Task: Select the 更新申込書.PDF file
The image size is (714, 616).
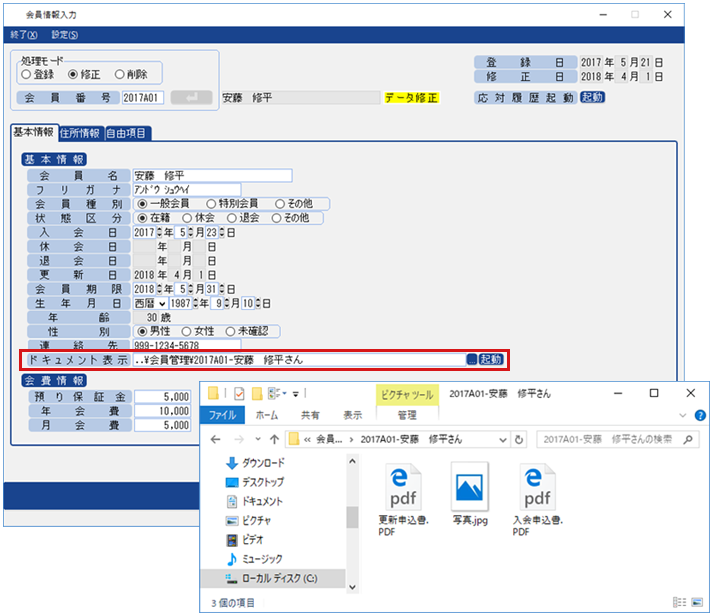Action: tap(403, 500)
